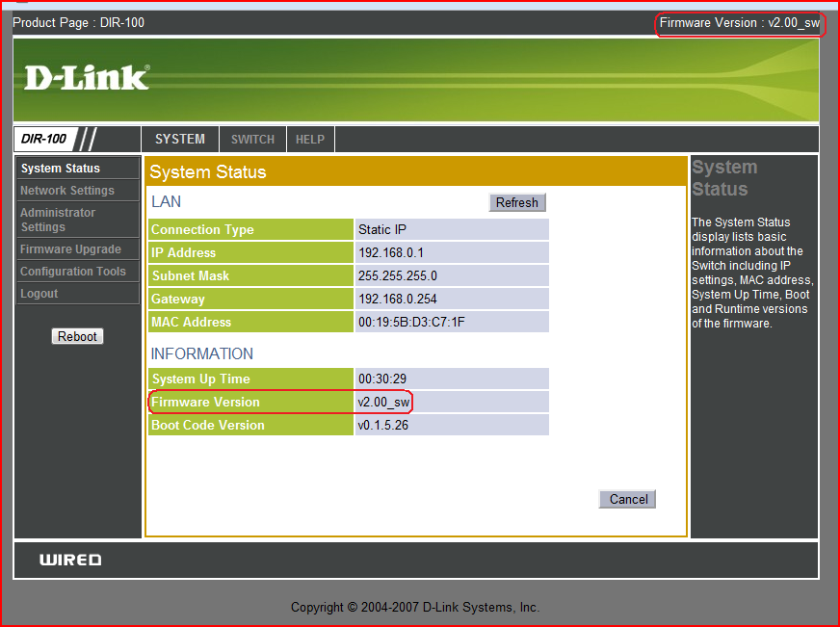This screenshot has width=840, height=627.
Task: Open Network Settings from the sidebar
Action: click(67, 191)
